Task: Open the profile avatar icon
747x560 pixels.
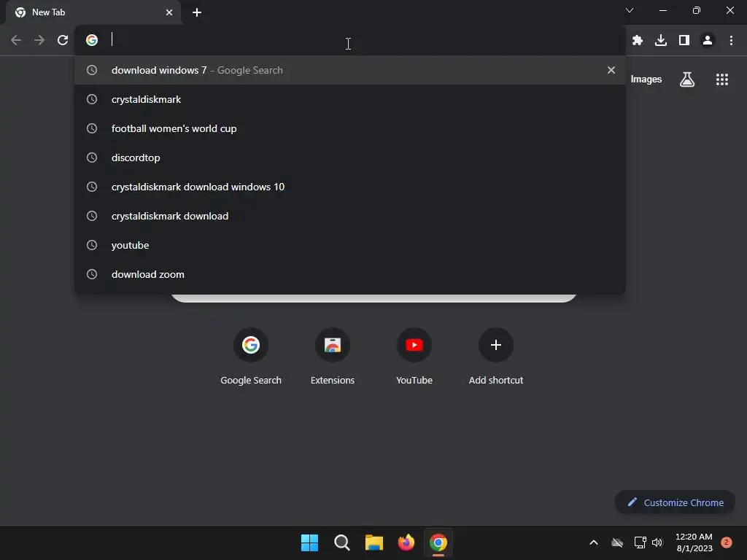Action: [708, 40]
